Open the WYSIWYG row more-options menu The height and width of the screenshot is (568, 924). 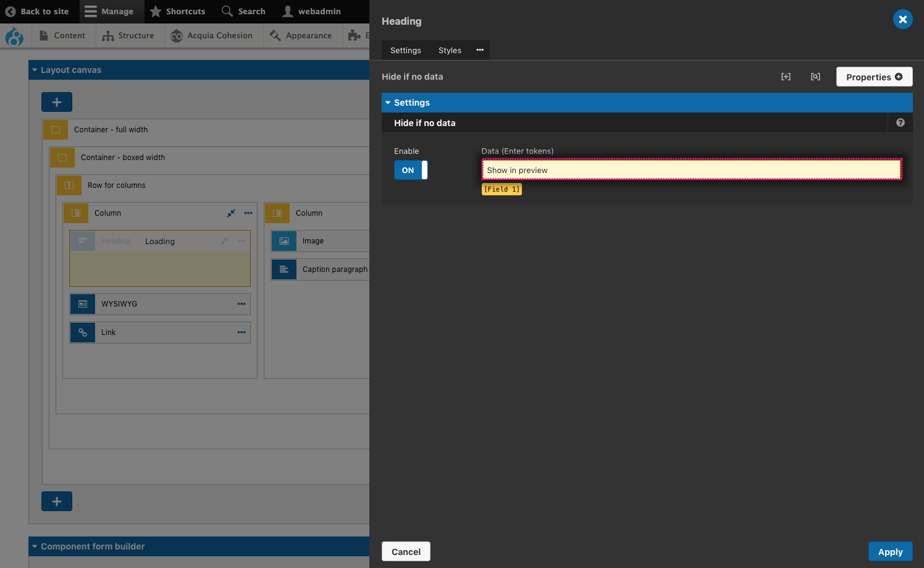[x=241, y=304]
